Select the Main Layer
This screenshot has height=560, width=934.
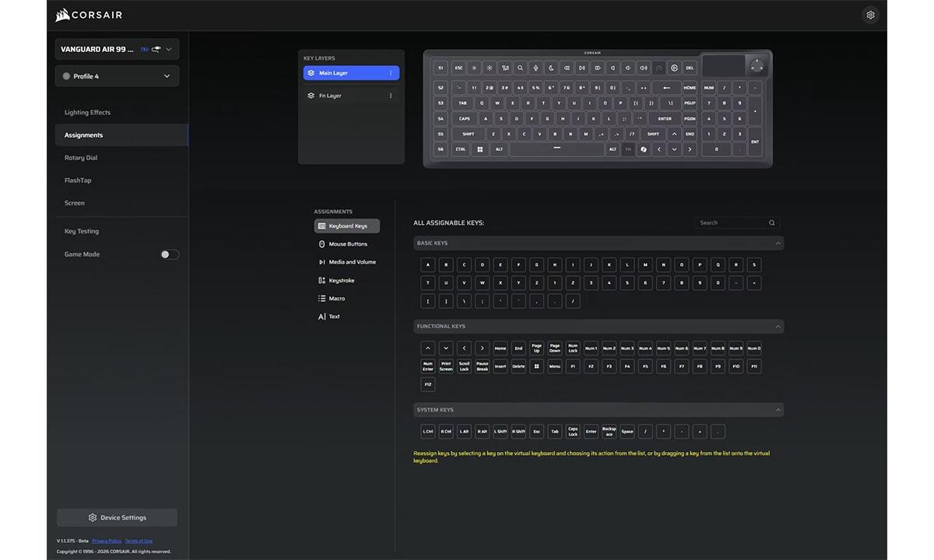coord(351,73)
